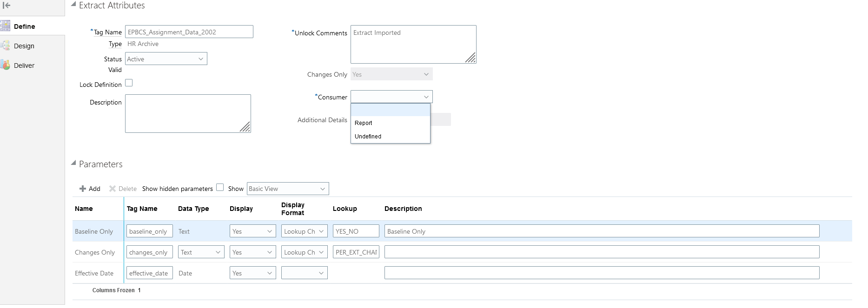Image resolution: width=868 pixels, height=308 pixels.
Task: Enable Show hidden parameters checkbox
Action: pos(220,187)
